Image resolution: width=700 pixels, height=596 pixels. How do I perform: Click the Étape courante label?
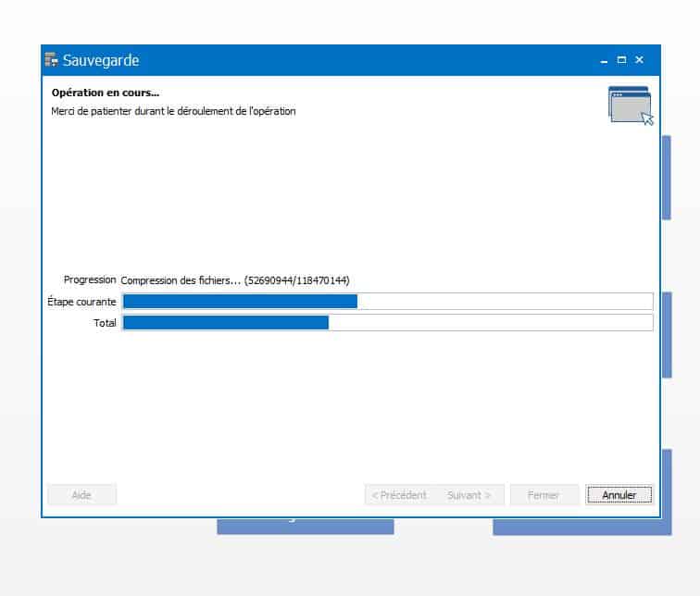click(81, 302)
